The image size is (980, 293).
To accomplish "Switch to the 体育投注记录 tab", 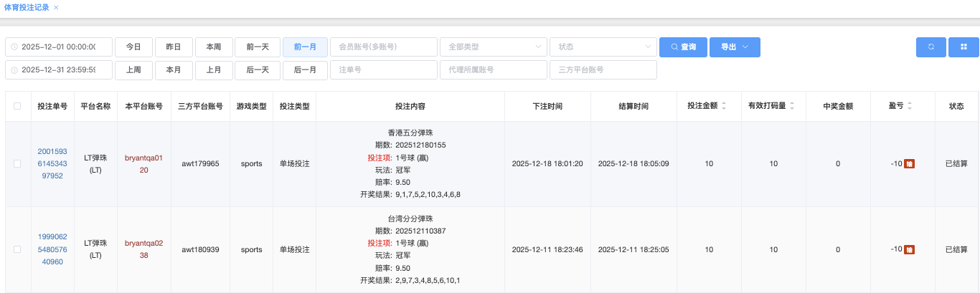I will [x=26, y=7].
